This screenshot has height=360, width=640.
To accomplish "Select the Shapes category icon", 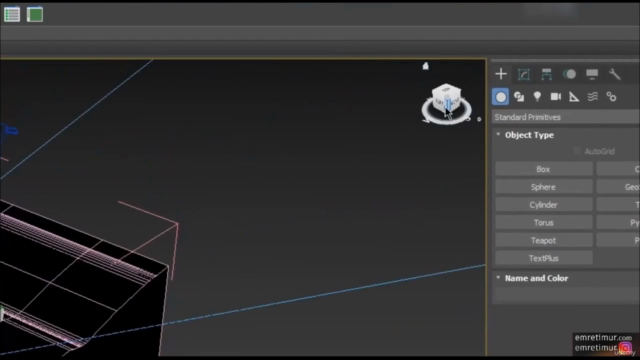I will [519, 97].
